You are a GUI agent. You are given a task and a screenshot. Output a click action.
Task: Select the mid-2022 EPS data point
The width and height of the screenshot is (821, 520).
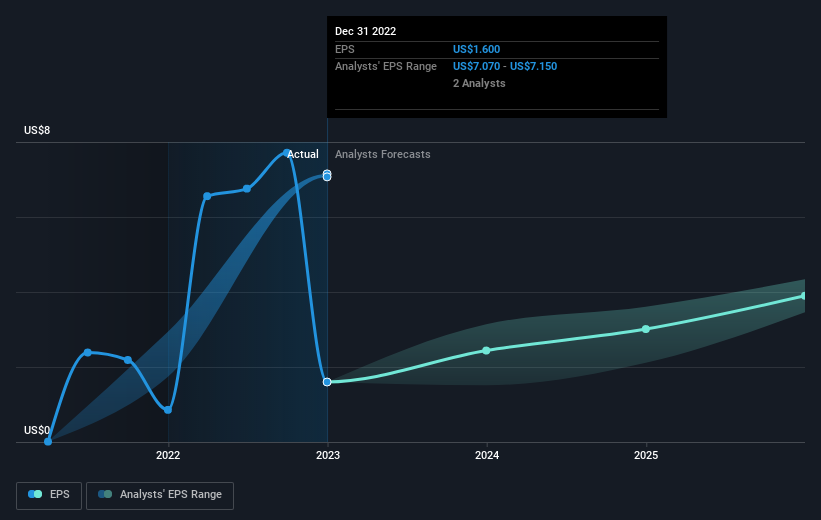pyautogui.click(x=247, y=189)
